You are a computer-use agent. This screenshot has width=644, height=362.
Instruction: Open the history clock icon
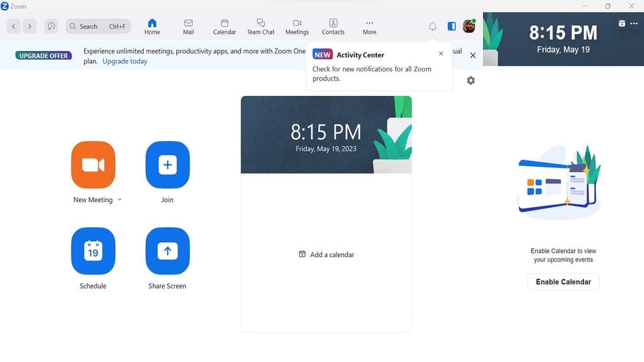(x=51, y=26)
